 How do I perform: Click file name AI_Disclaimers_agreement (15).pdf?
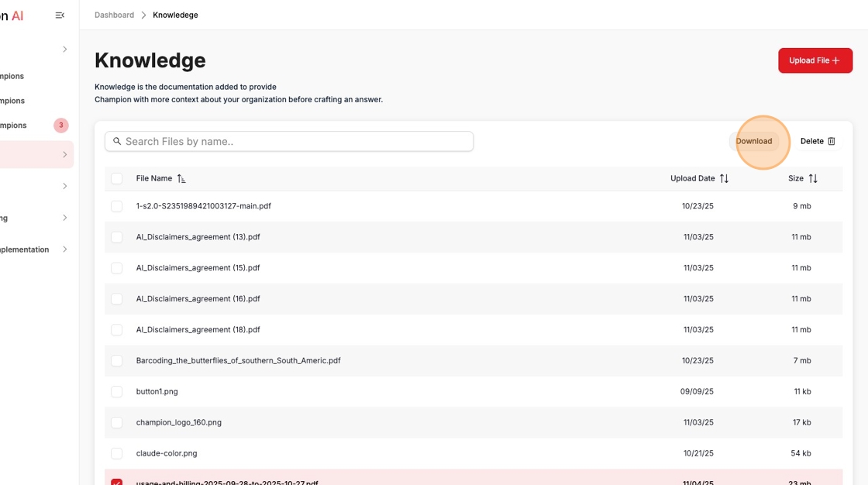click(198, 268)
